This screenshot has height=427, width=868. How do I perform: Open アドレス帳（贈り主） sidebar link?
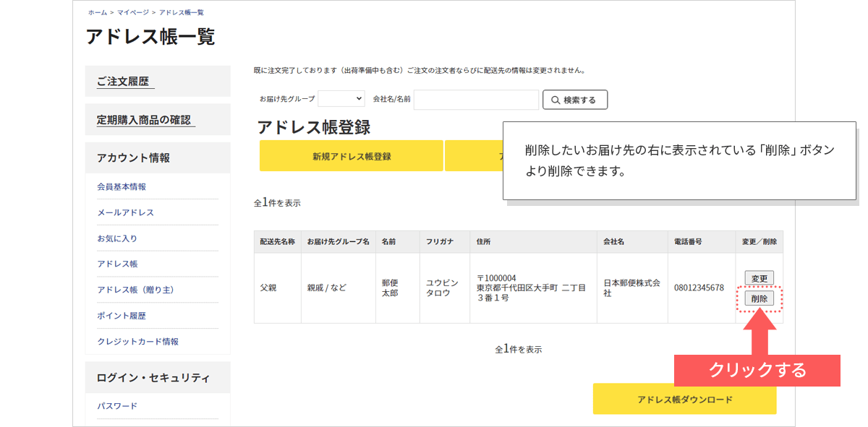pyautogui.click(x=135, y=290)
